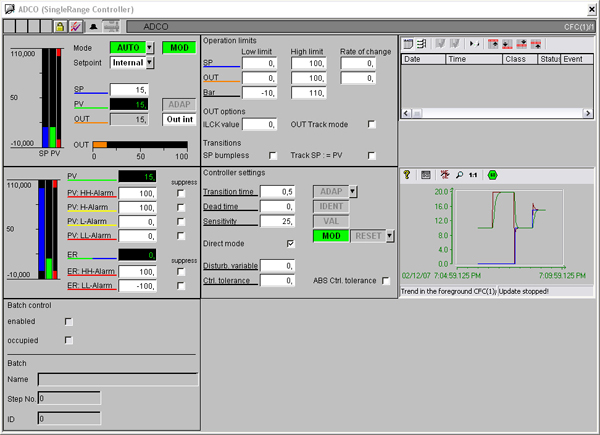The width and height of the screenshot is (600, 435).
Task: Open the RESET dropdown arrow
Action: [x=390, y=236]
